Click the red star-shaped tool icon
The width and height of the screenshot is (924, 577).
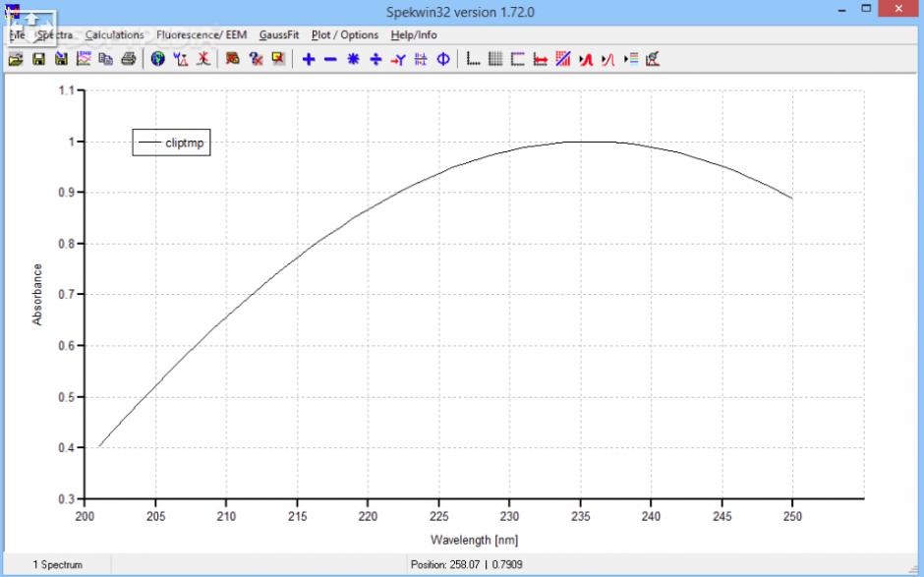[203, 59]
